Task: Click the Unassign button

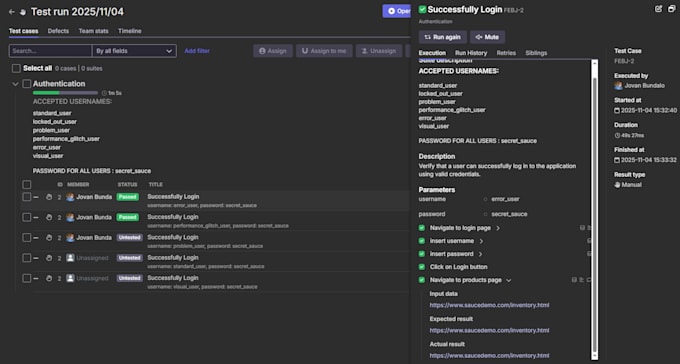Action: pos(379,51)
